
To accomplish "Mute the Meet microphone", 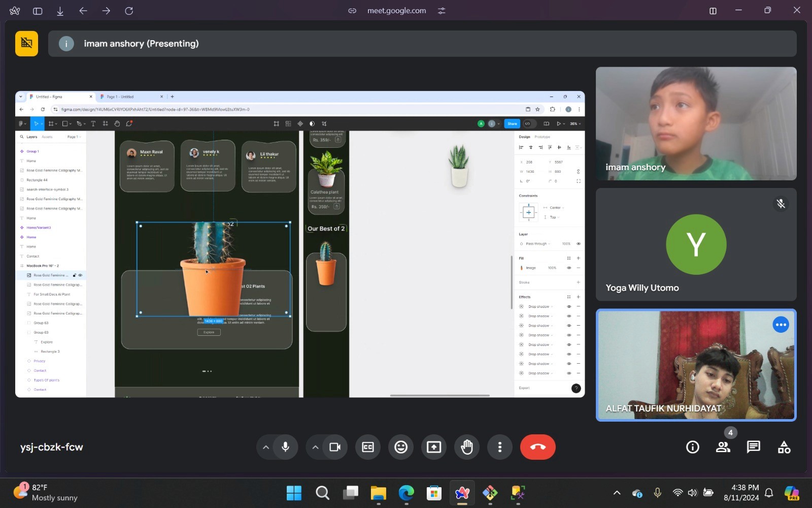I will 285,447.
